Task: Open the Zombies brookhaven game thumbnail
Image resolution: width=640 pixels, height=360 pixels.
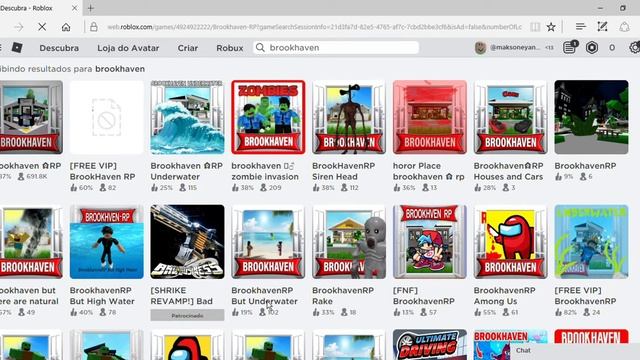Action: pyautogui.click(x=268, y=117)
